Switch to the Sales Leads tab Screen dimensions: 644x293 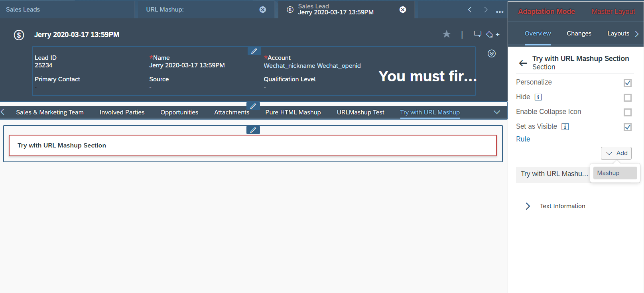pos(23,10)
